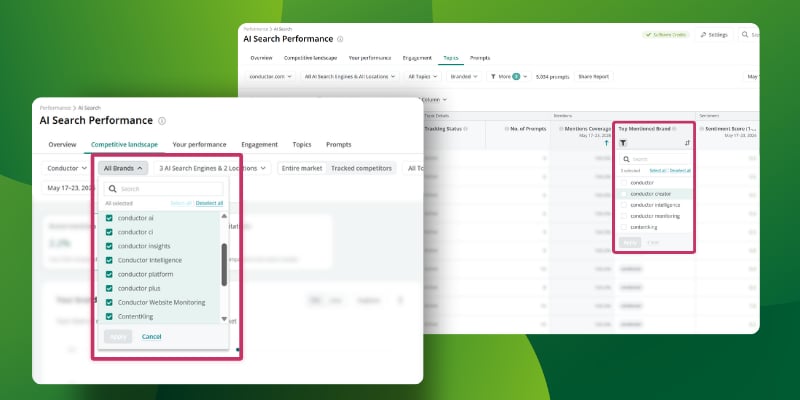
Task: Open Overview tab in back panel
Action: coord(261,58)
